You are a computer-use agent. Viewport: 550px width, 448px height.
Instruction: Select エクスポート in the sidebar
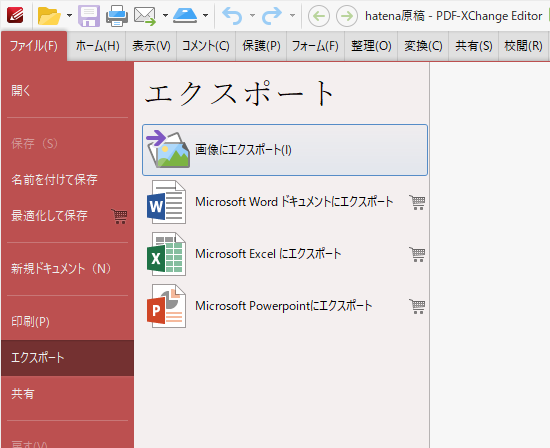click(67, 358)
